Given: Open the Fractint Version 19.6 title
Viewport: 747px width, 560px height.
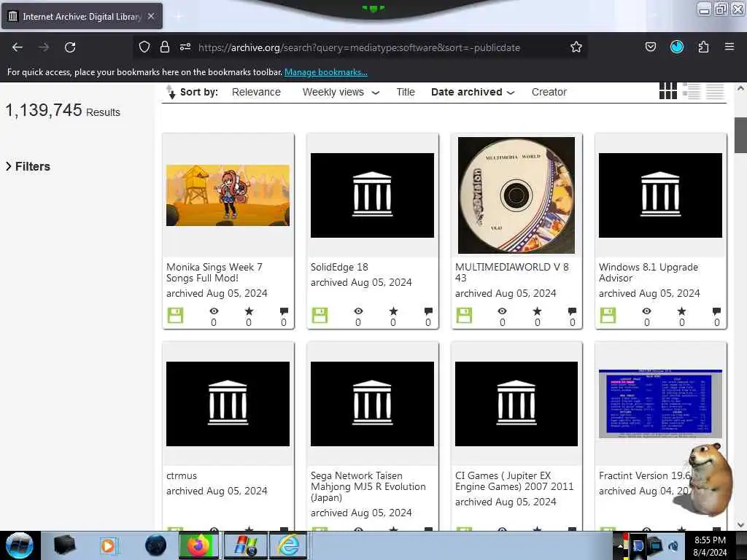Looking at the screenshot, I should (x=645, y=475).
